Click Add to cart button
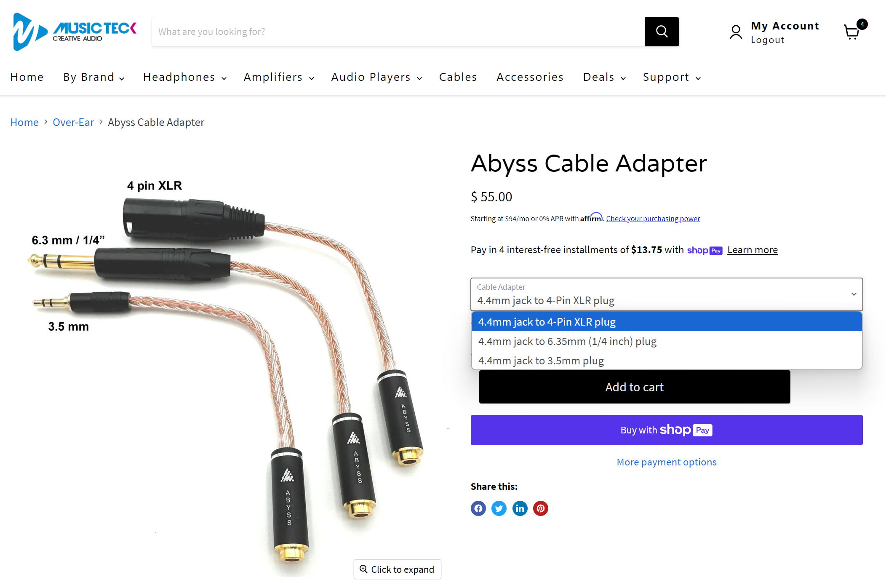Screen dimensions: 886x588 [x=634, y=387]
